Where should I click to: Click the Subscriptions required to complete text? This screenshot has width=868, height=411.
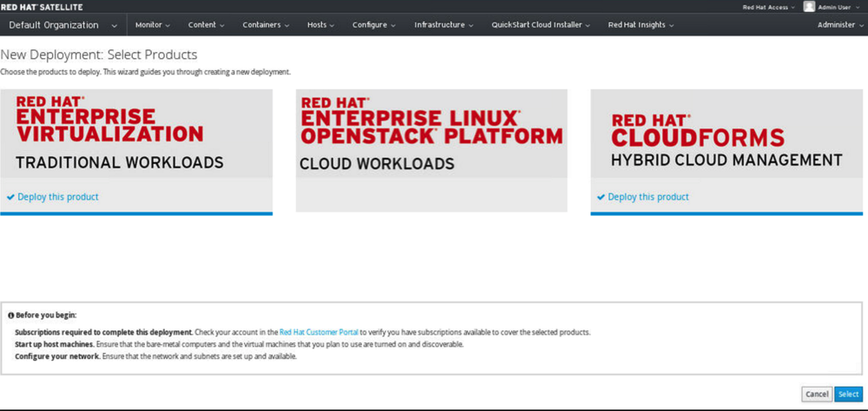click(x=104, y=332)
